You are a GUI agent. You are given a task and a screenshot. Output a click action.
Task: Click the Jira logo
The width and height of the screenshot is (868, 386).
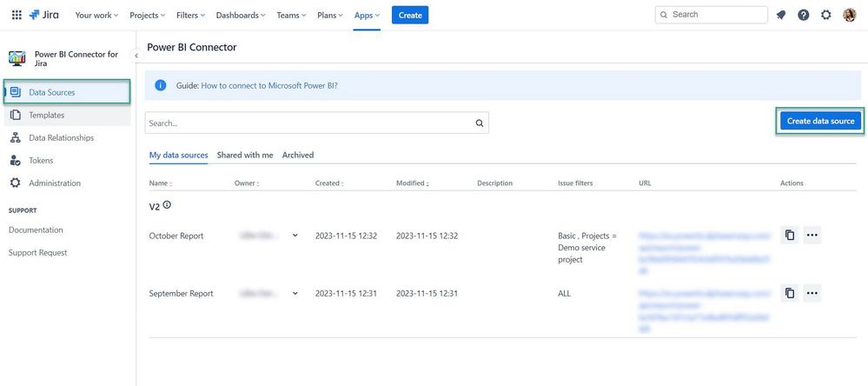click(43, 15)
